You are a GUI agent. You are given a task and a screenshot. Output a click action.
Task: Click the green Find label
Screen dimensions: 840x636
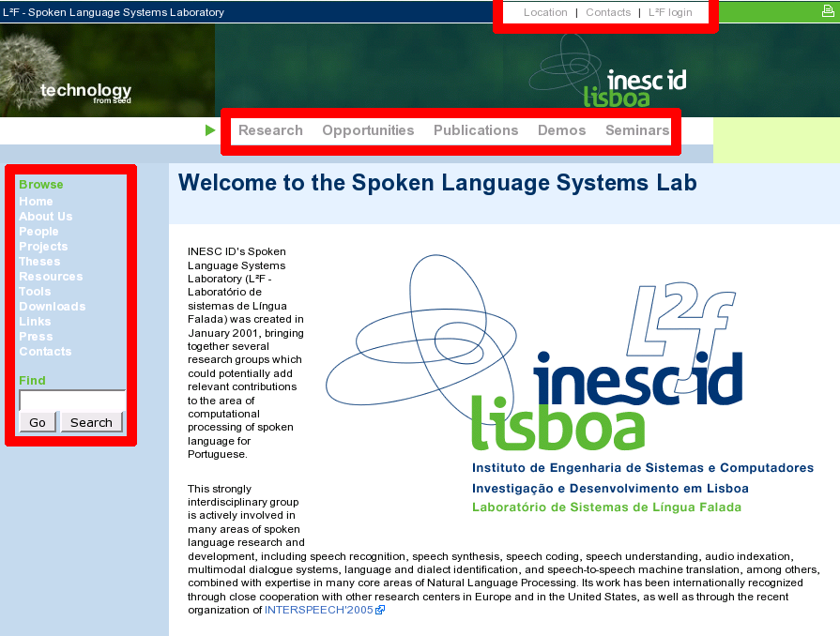[32, 380]
